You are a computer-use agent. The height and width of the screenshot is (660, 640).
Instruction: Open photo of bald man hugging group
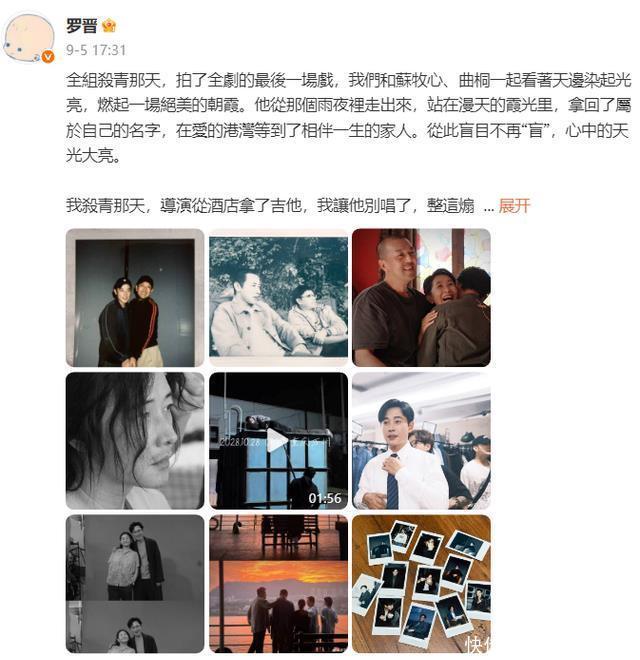coord(421,298)
